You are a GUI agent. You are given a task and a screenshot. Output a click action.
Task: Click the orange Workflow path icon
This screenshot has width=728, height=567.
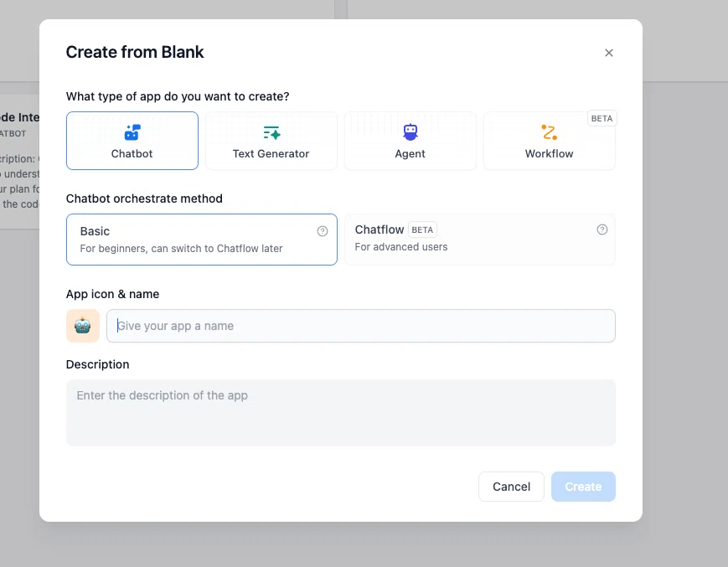tap(550, 132)
